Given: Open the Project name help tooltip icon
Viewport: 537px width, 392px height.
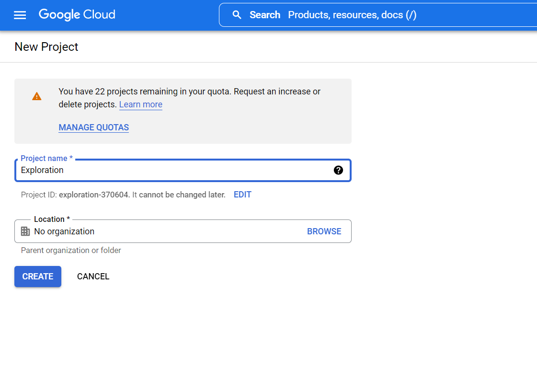Looking at the screenshot, I should 339,170.
